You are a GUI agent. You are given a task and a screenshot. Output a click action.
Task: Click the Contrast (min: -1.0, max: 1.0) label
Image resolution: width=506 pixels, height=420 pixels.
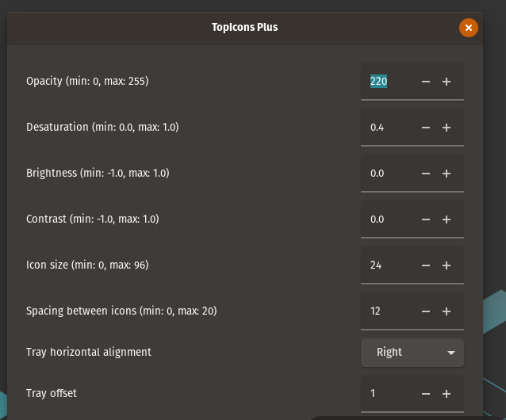(x=93, y=220)
